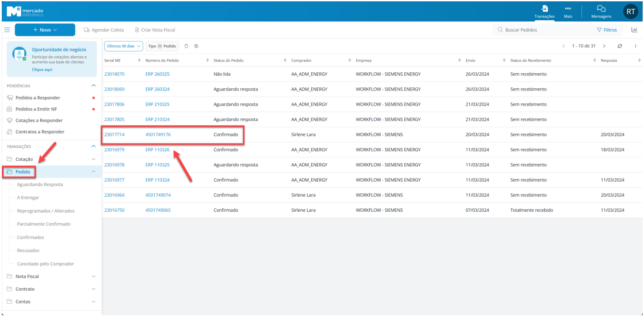Image resolution: width=644 pixels, height=316 pixels.
Task: Click the Tipo = Pedido filter chip
Action: tap(162, 46)
